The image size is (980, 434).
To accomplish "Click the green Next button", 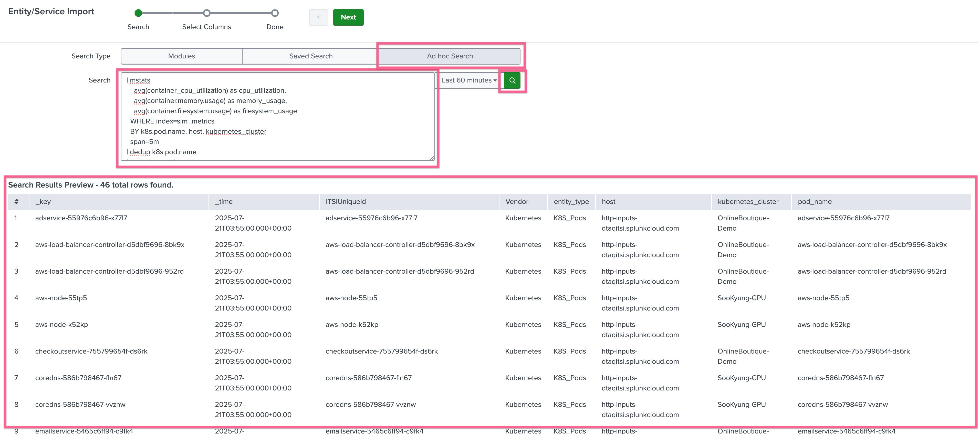I will coord(348,17).
